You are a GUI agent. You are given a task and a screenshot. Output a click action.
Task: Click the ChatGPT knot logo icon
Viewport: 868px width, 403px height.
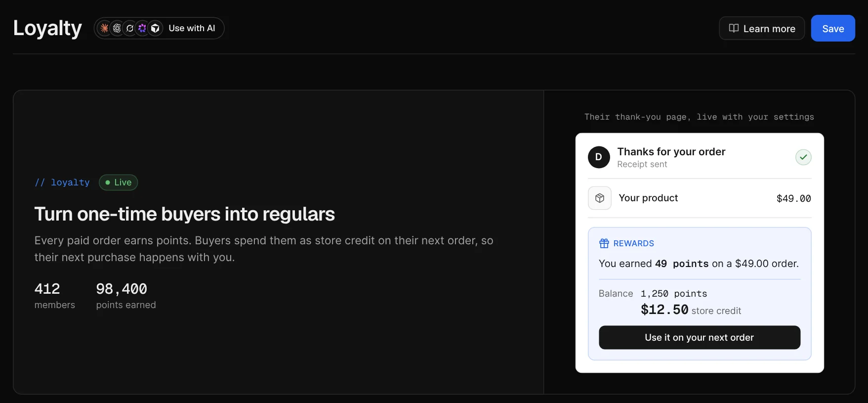[x=117, y=28]
